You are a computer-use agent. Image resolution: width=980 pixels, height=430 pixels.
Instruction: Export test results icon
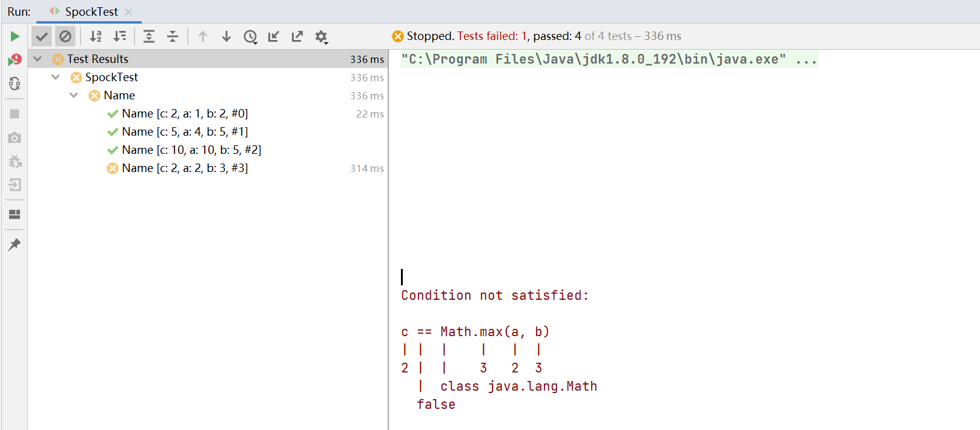pos(297,36)
